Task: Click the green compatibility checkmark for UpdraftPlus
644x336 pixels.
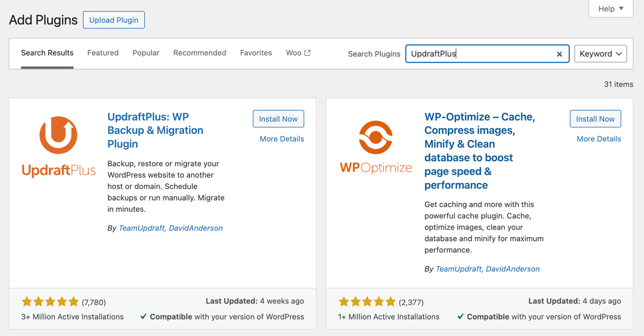Action: (x=143, y=317)
